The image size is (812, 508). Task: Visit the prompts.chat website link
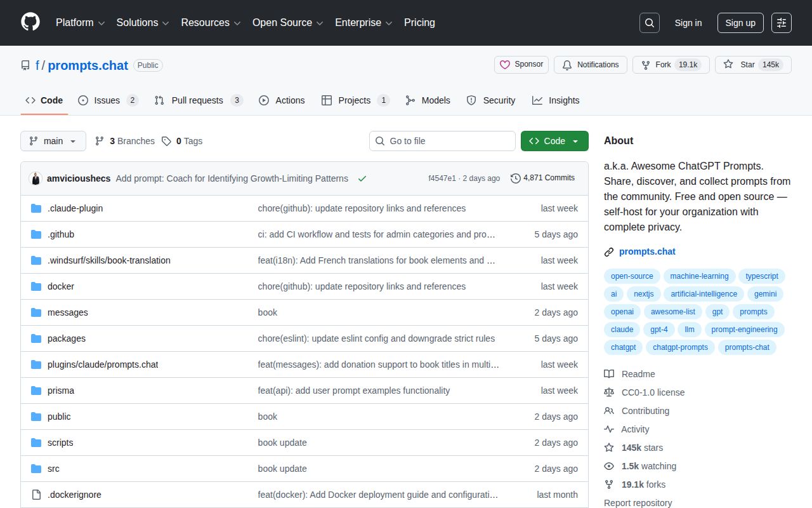pyautogui.click(x=647, y=251)
